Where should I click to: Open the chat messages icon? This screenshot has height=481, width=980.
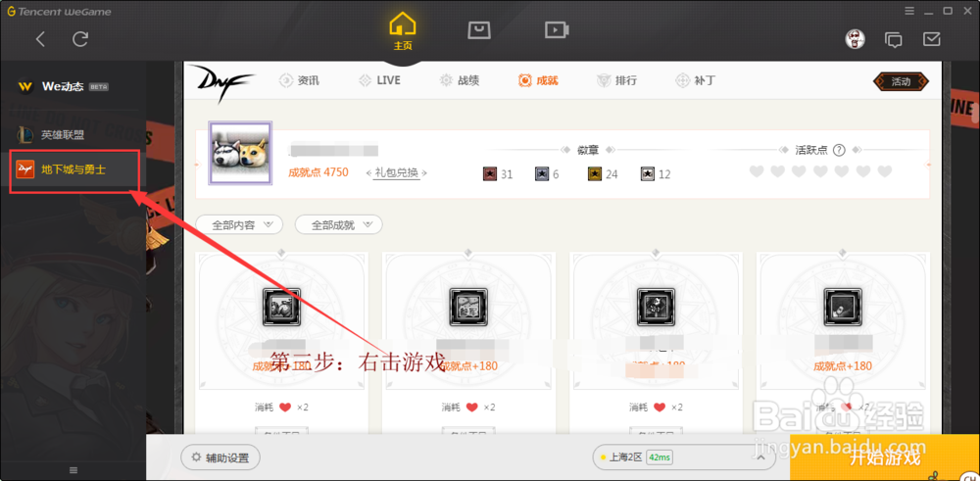pyautogui.click(x=894, y=39)
